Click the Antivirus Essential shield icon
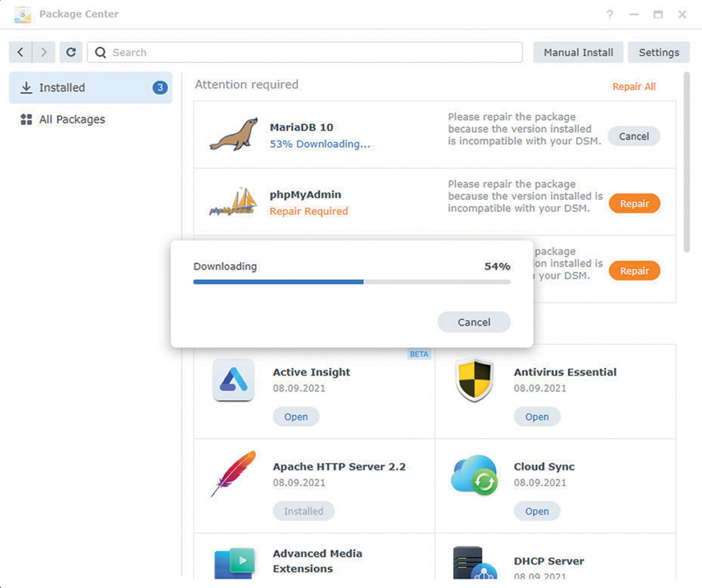Image resolution: width=702 pixels, height=588 pixels. click(x=474, y=380)
